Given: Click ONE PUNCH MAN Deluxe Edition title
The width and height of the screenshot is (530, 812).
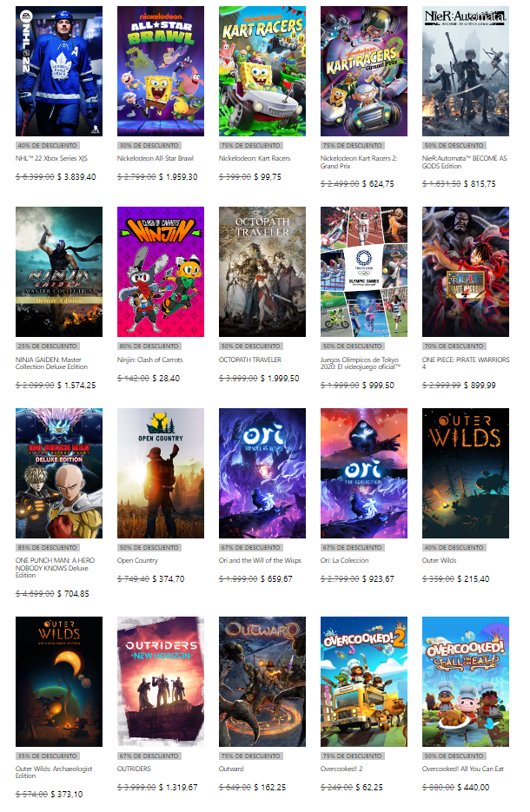Looking at the screenshot, I should pos(55,568).
